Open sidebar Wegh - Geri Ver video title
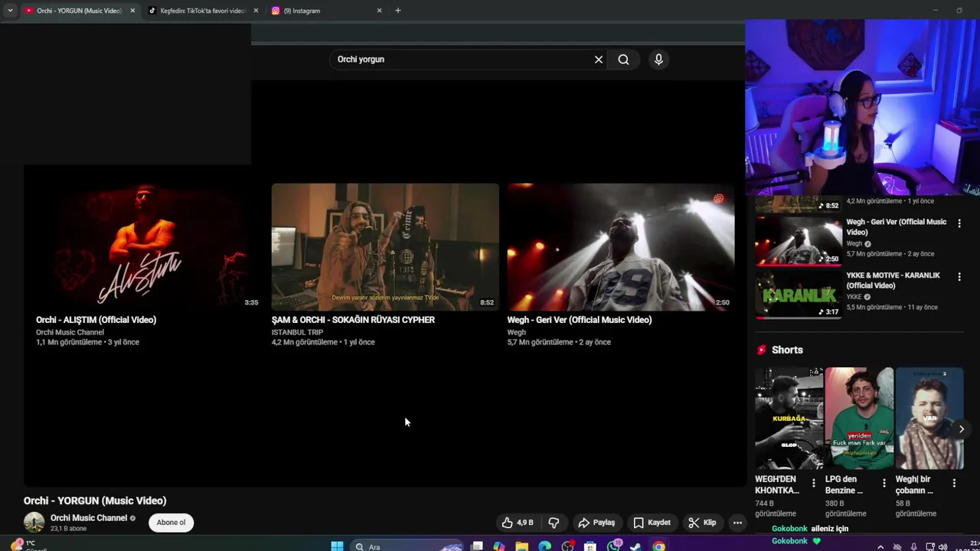Screen dimensions: 980x551 tap(896, 227)
